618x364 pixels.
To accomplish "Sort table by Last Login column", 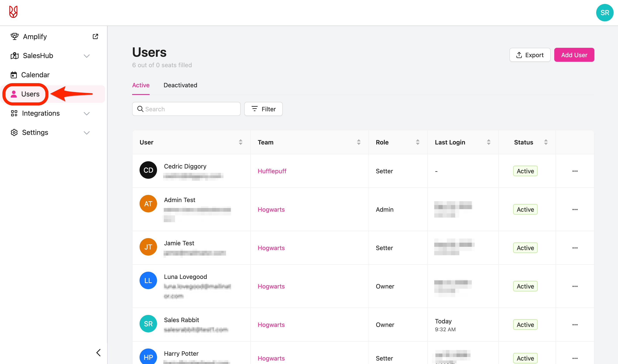I will (489, 142).
